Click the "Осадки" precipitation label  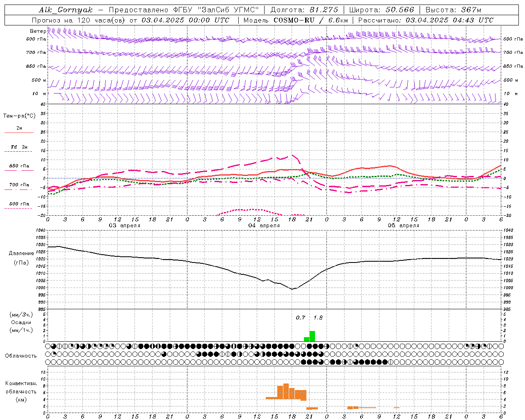(21, 322)
